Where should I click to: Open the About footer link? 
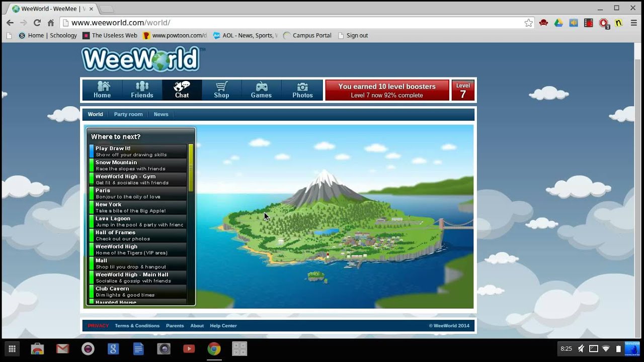[197, 326]
